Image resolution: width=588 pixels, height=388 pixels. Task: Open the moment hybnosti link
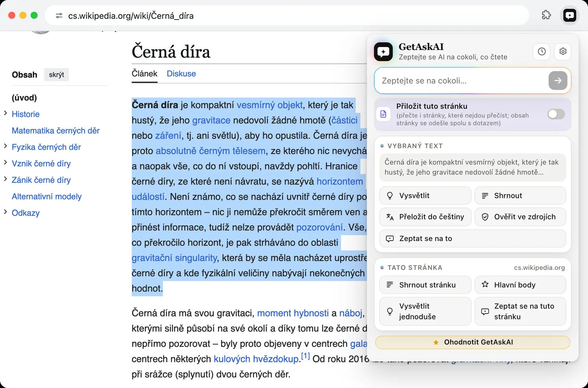coord(293,313)
